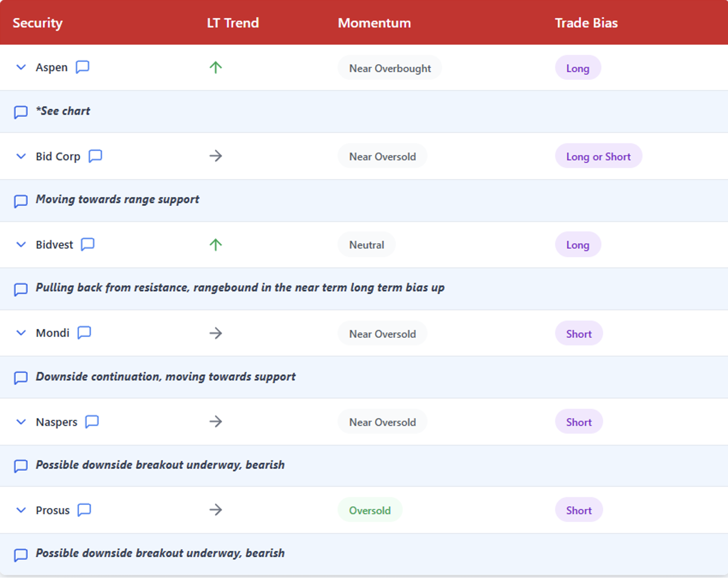Click note icon beside 'Downside continuation' comment
Image resolution: width=728 pixels, height=578 pixels.
21,378
